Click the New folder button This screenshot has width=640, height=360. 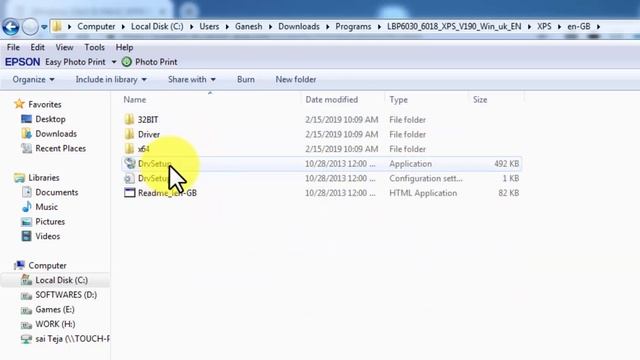[x=296, y=80]
